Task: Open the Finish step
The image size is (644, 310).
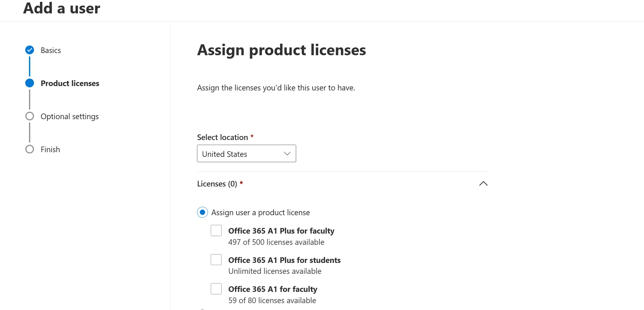Action: [x=50, y=149]
